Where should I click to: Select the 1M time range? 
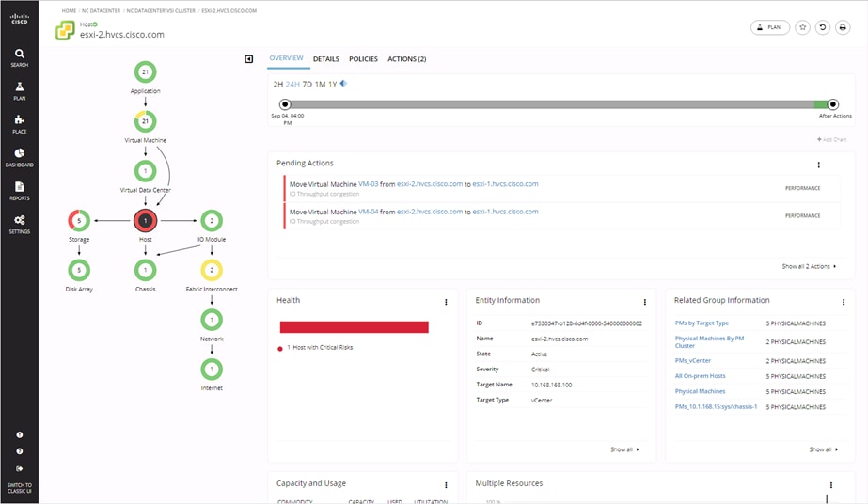click(320, 84)
